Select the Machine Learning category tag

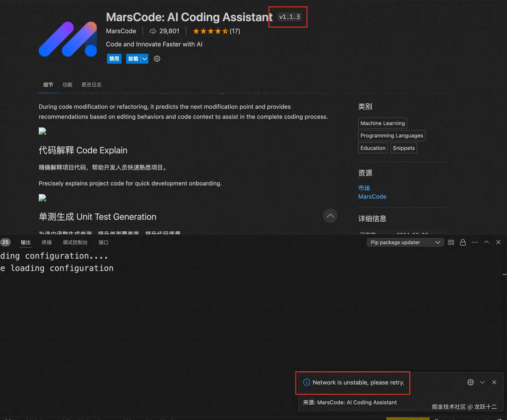click(383, 123)
